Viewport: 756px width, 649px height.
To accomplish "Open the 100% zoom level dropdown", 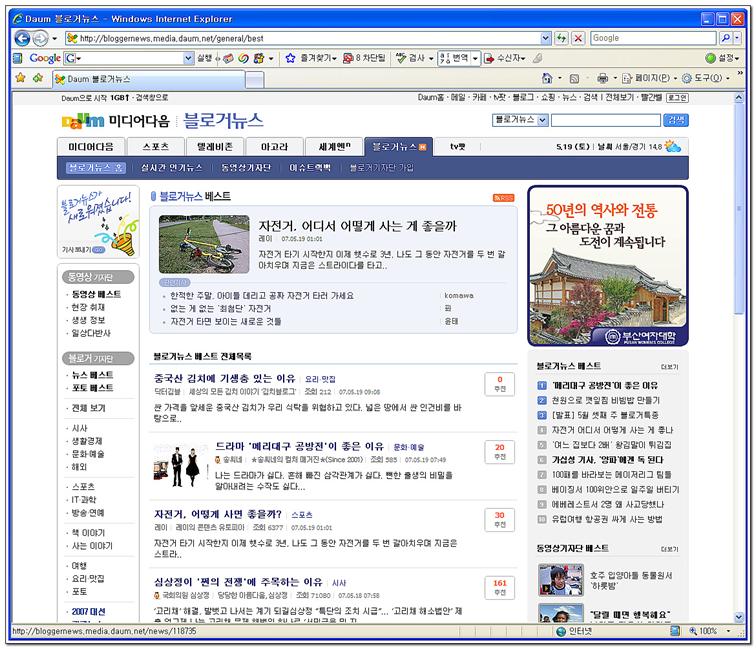I will click(x=728, y=631).
